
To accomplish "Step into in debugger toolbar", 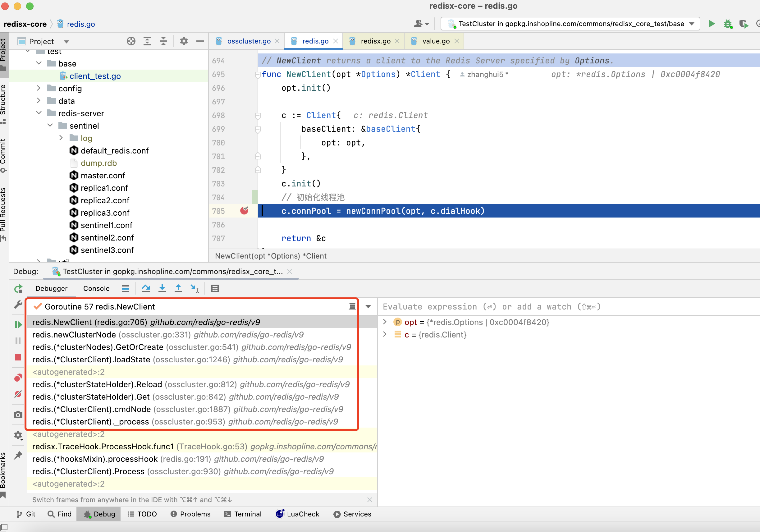I will 162,289.
